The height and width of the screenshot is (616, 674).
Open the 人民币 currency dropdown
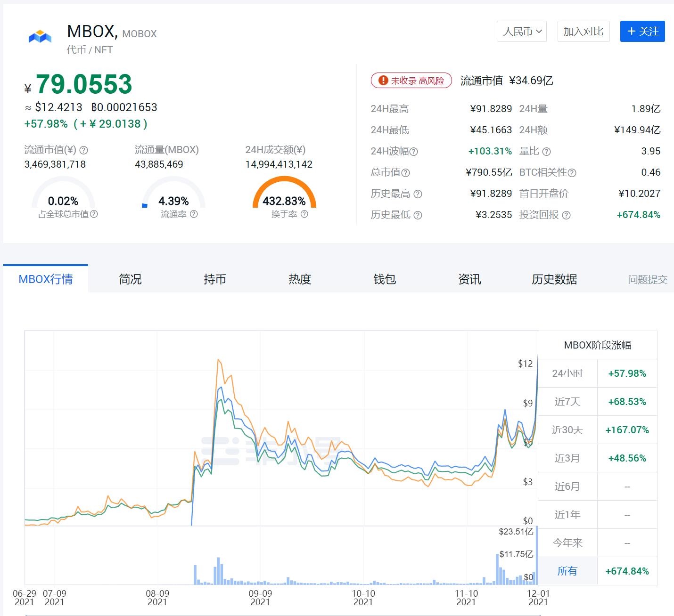point(522,32)
